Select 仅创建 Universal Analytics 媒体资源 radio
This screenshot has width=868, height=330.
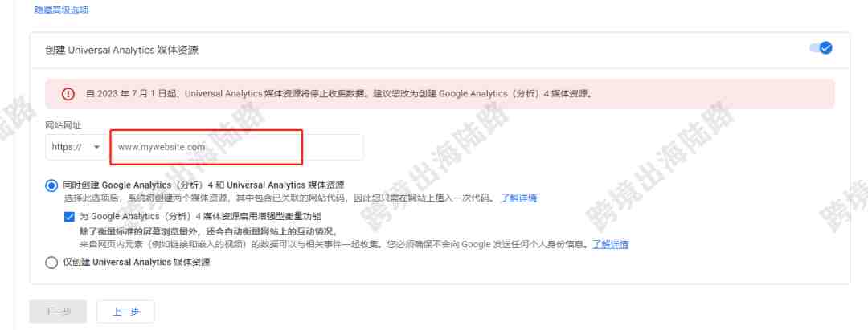point(51,263)
